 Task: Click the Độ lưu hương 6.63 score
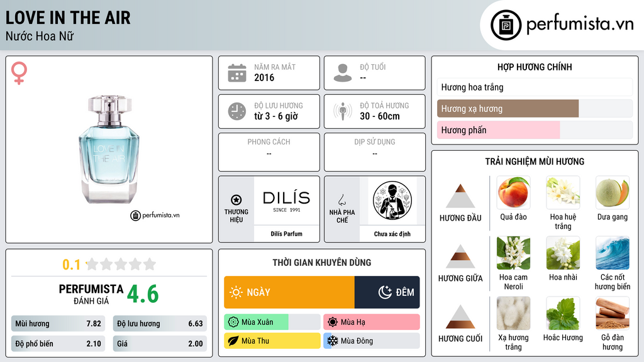pyautogui.click(x=160, y=324)
